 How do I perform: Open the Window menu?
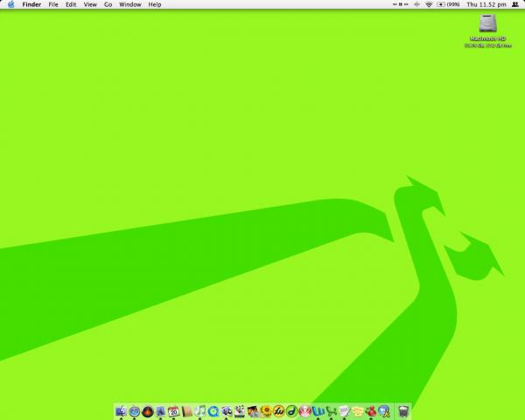pyautogui.click(x=130, y=4)
